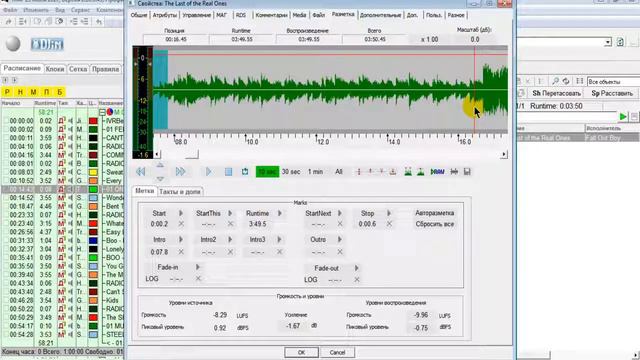Click the Усиление gain value field -1.67
The height and width of the screenshot is (360, 640).
pyautogui.click(x=293, y=326)
